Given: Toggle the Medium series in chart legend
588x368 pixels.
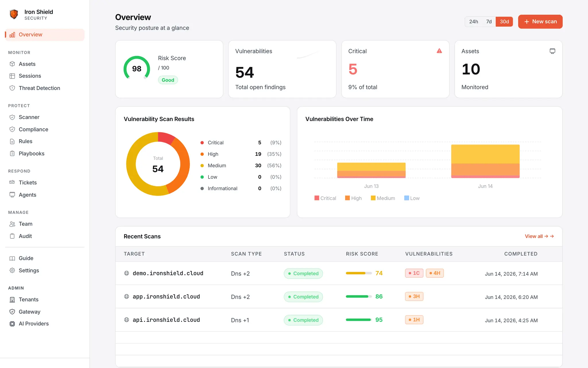Looking at the screenshot, I should (x=383, y=198).
